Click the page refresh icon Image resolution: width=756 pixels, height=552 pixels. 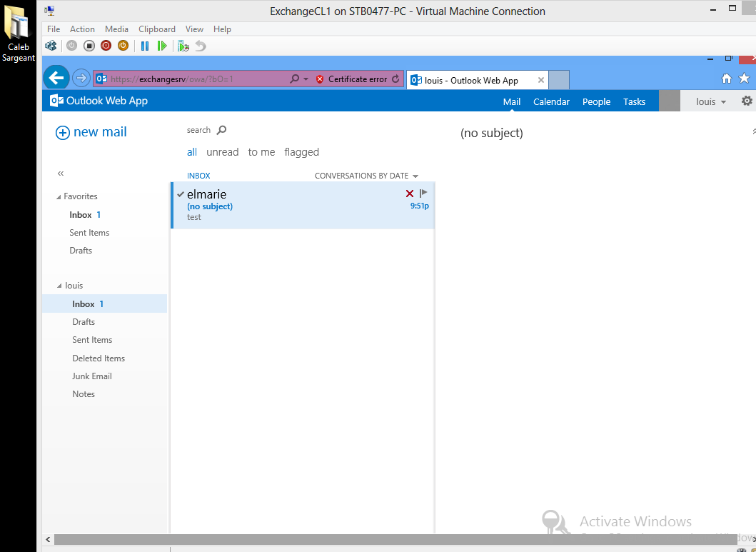pyautogui.click(x=395, y=79)
